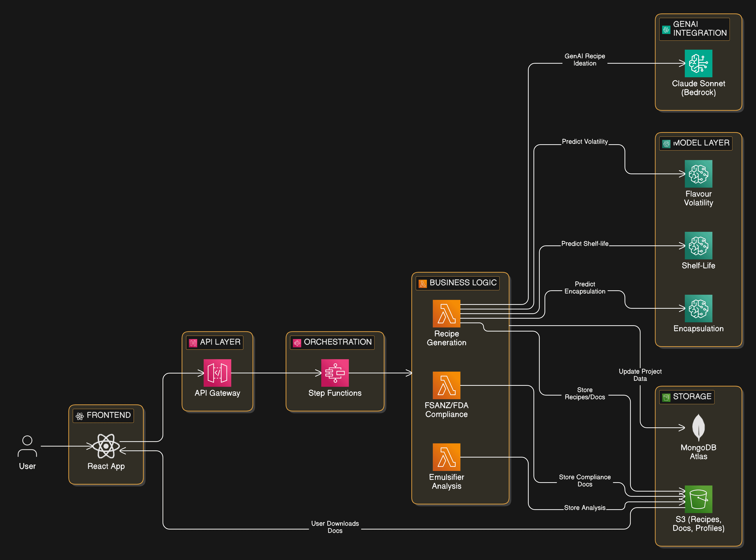This screenshot has width=756, height=560.
Task: Select the User Downloads Docs edge label
Action: (335, 527)
